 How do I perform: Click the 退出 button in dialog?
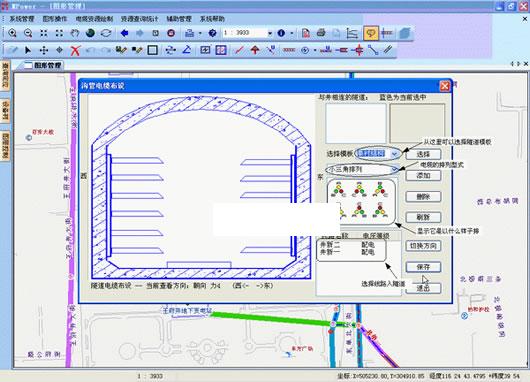click(423, 288)
